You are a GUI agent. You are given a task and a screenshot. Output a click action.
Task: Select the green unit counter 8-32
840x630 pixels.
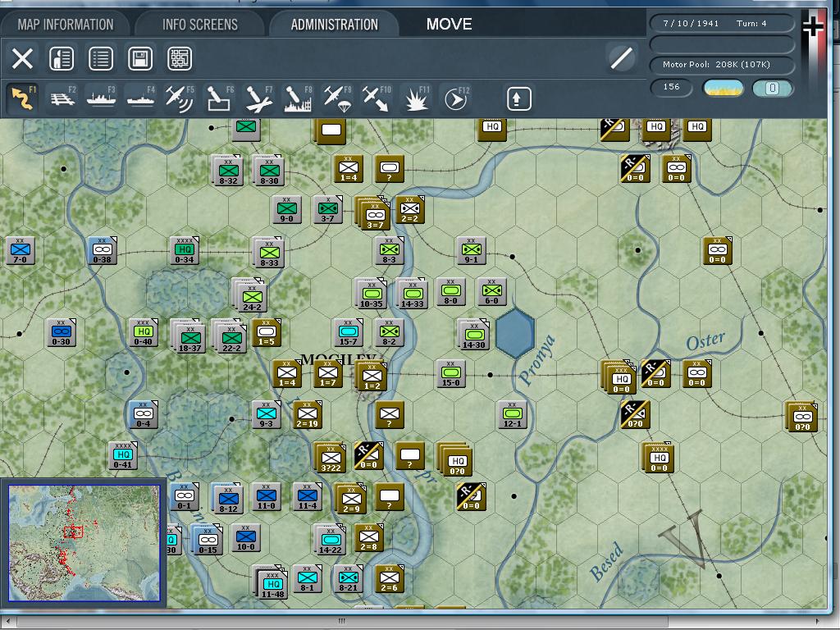click(229, 171)
